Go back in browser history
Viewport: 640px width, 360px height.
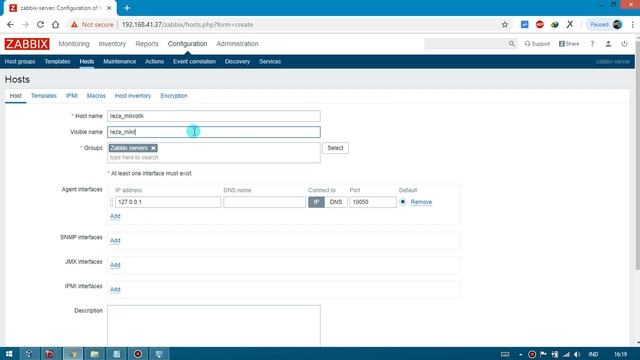10,24
